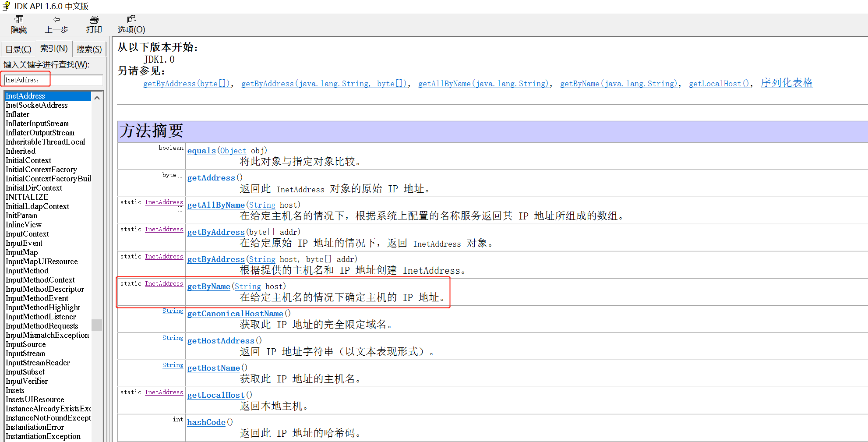Select InputMethod in the index list
Screen dimensions: 868x442
click(27, 271)
